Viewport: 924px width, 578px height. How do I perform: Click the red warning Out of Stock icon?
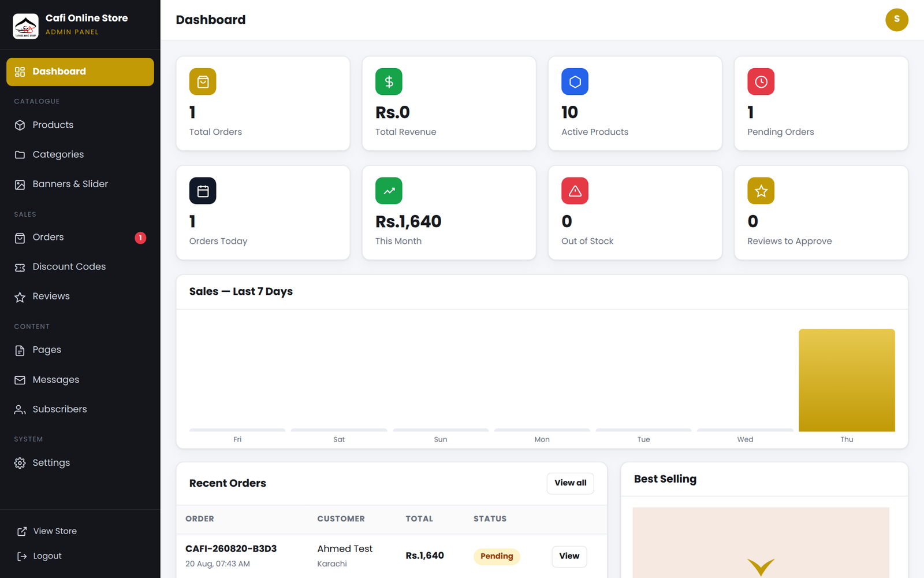(575, 191)
